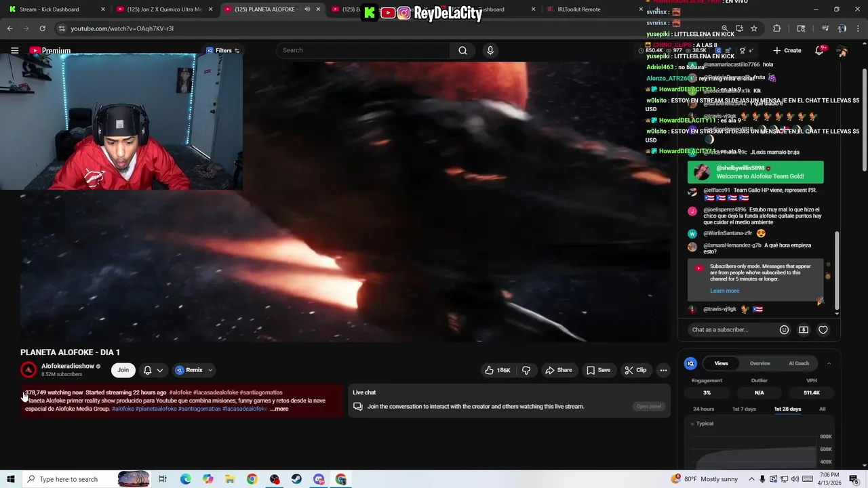Click the Super Chat dollar icon
The height and width of the screenshot is (488, 868).
coord(804,330)
